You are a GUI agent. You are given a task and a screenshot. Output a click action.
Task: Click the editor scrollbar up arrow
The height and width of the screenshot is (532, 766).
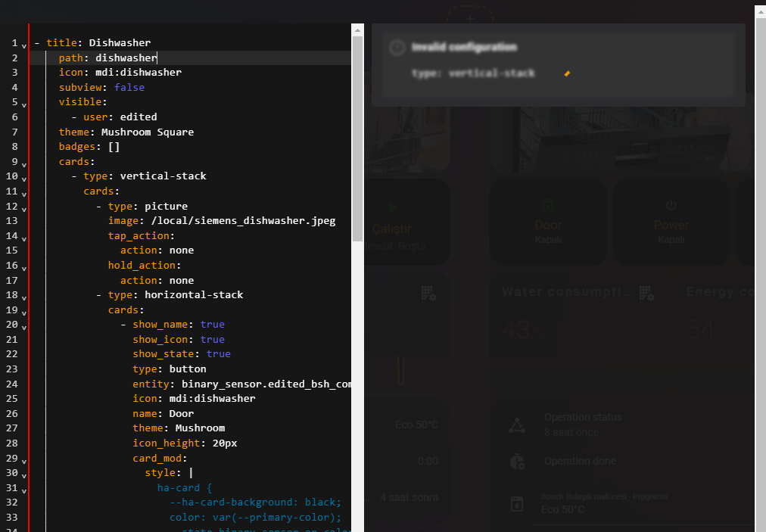click(x=357, y=30)
